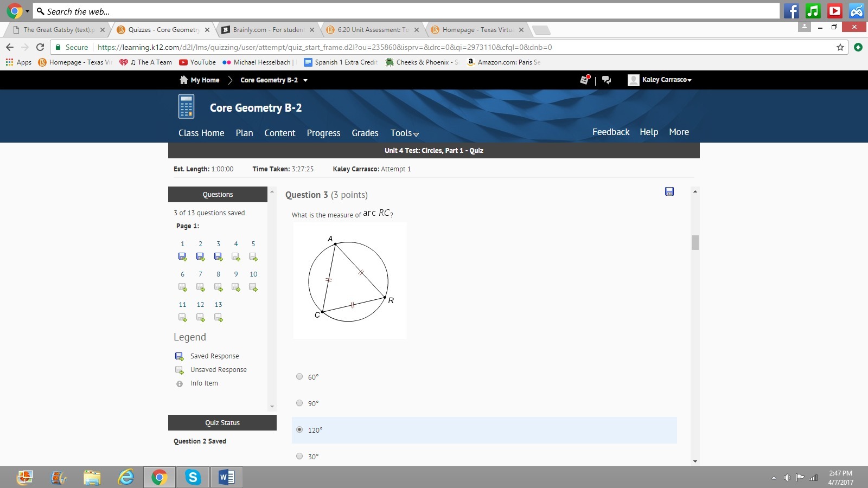The image size is (868, 488).
Task: Click the browser address bar URL
Action: [x=324, y=47]
